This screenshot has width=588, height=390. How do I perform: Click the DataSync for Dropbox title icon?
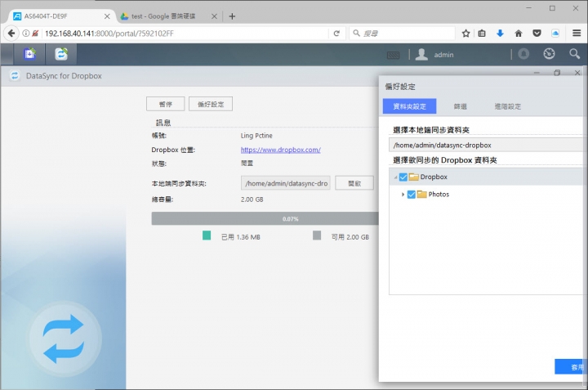[x=15, y=76]
